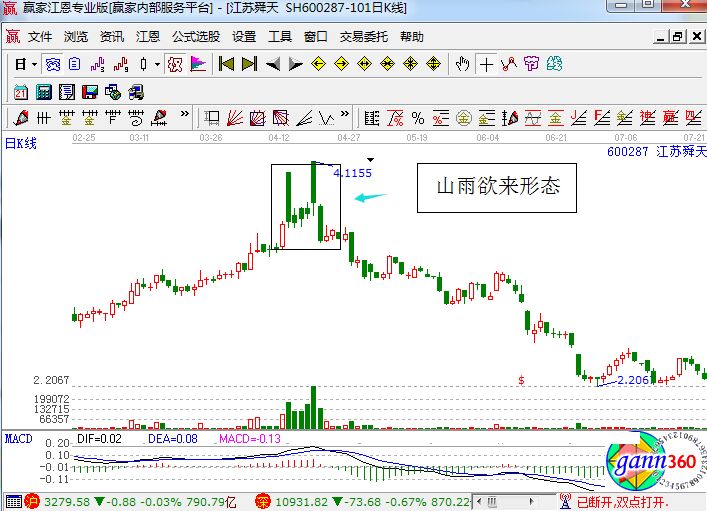Click the calendar icon showing 21

tap(20, 92)
